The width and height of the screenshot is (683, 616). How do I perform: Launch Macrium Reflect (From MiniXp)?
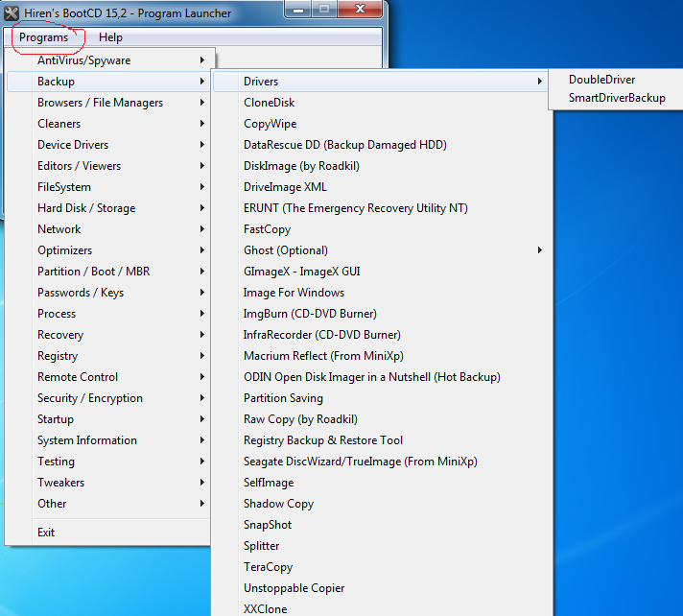pos(381,356)
